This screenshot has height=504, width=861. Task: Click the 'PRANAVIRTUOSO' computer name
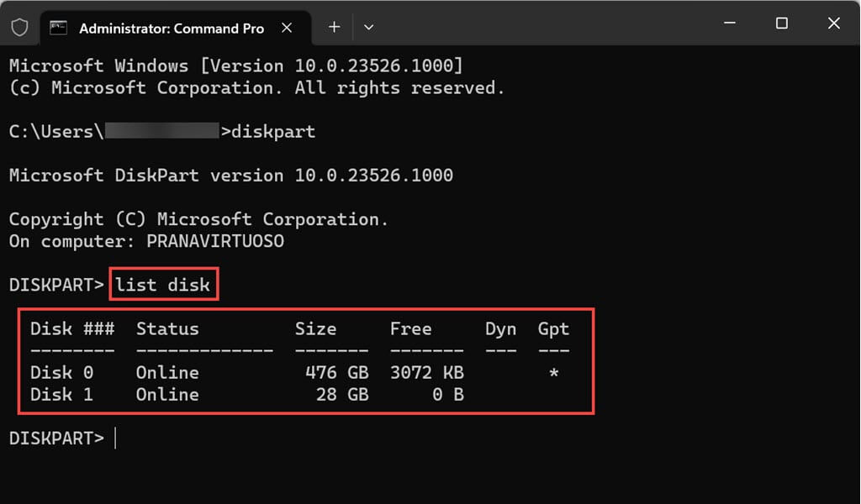pos(215,241)
